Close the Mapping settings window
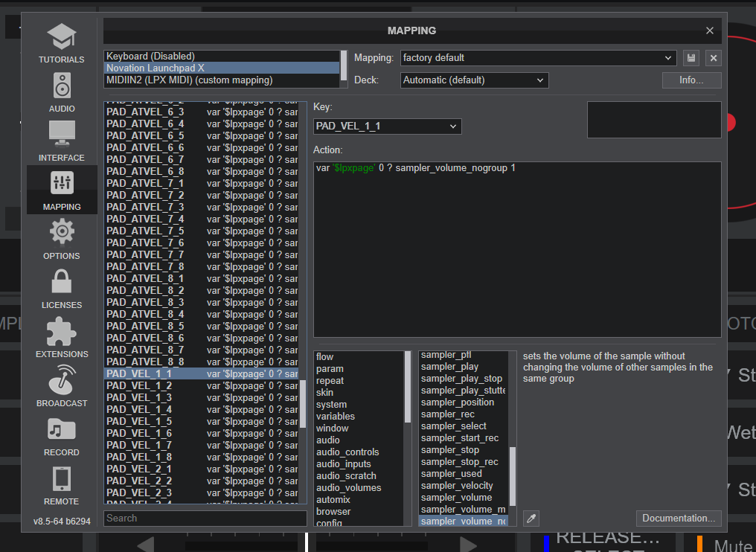The image size is (756, 552). click(x=710, y=31)
